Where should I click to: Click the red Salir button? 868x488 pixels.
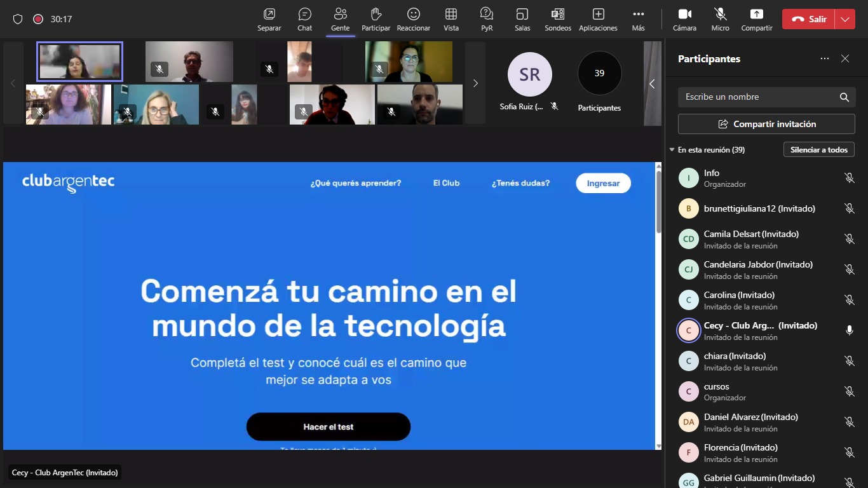[808, 19]
